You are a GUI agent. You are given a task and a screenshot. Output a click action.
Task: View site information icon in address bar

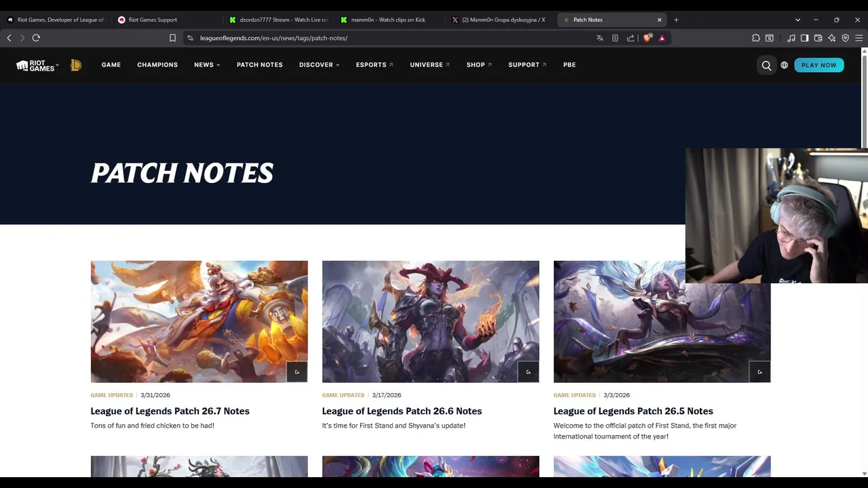click(x=190, y=38)
